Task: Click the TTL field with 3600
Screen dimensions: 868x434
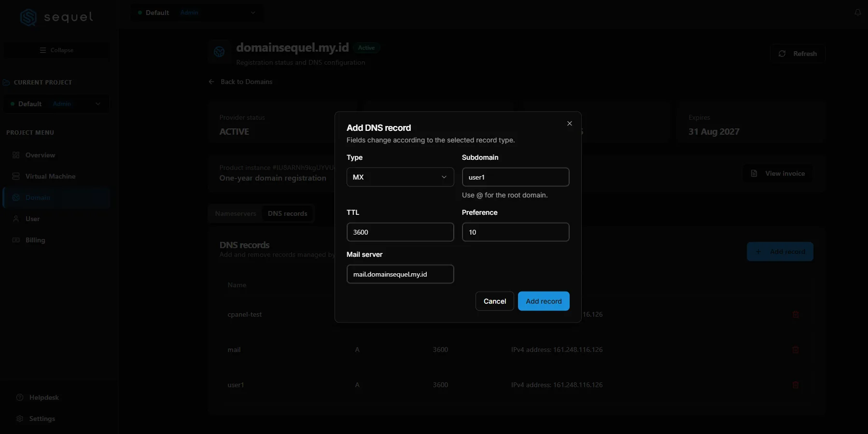Action: (400, 232)
